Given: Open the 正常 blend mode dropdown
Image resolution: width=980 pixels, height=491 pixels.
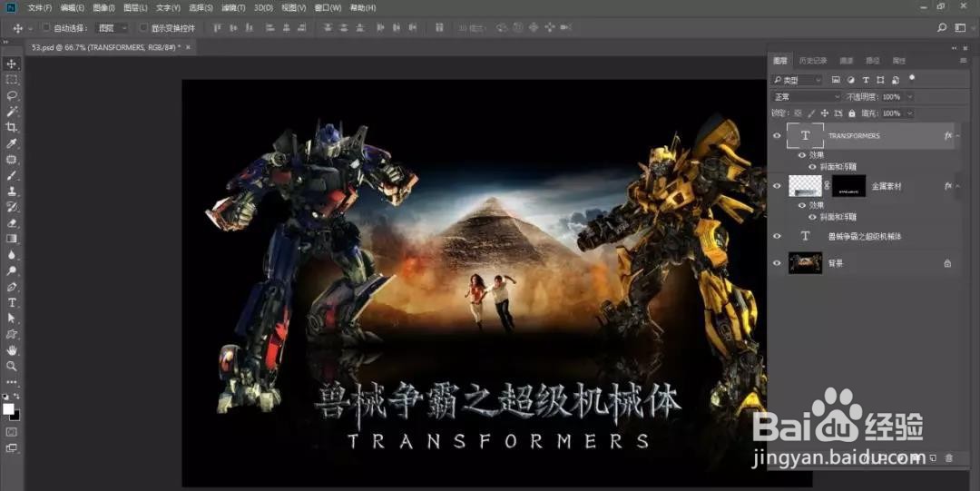Looking at the screenshot, I should (808, 97).
